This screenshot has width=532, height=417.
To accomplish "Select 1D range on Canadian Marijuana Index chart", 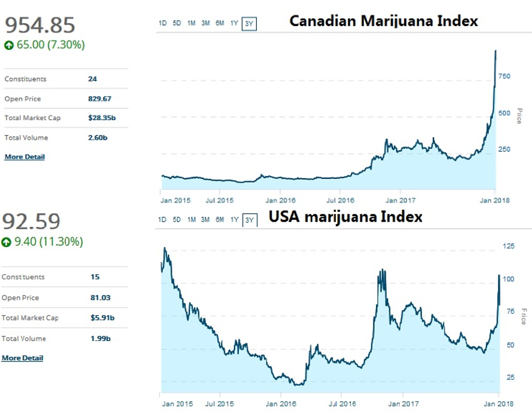I will tap(162, 24).
